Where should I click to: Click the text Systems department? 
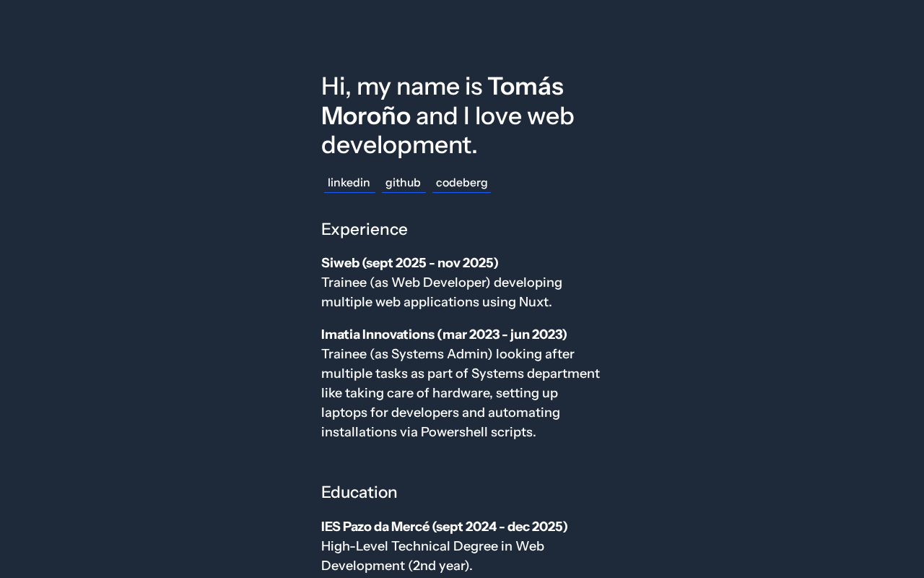click(x=535, y=374)
